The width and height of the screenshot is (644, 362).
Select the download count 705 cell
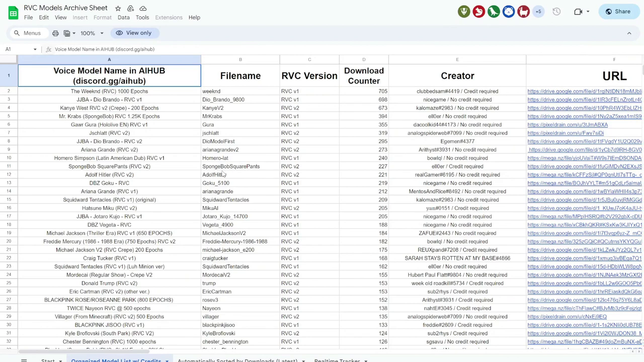[x=364, y=92]
